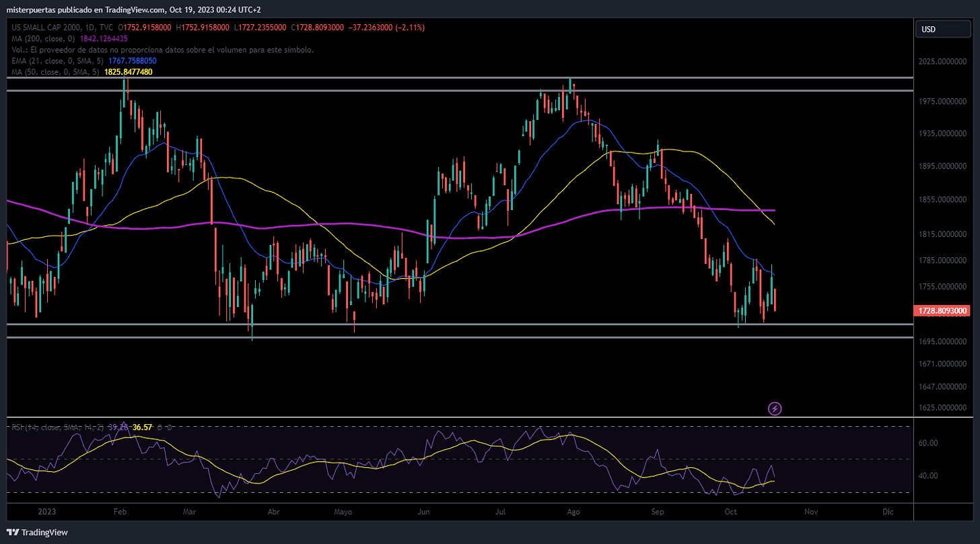Click the Mar time axis label
The width and height of the screenshot is (980, 544).
coord(190,512)
